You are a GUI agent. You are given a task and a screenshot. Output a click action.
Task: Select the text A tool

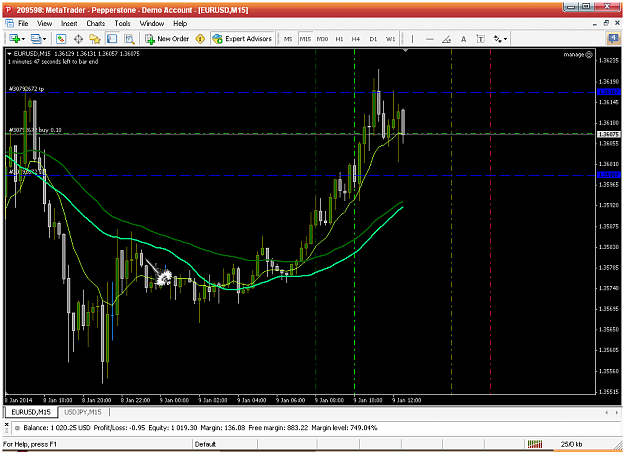464,39
